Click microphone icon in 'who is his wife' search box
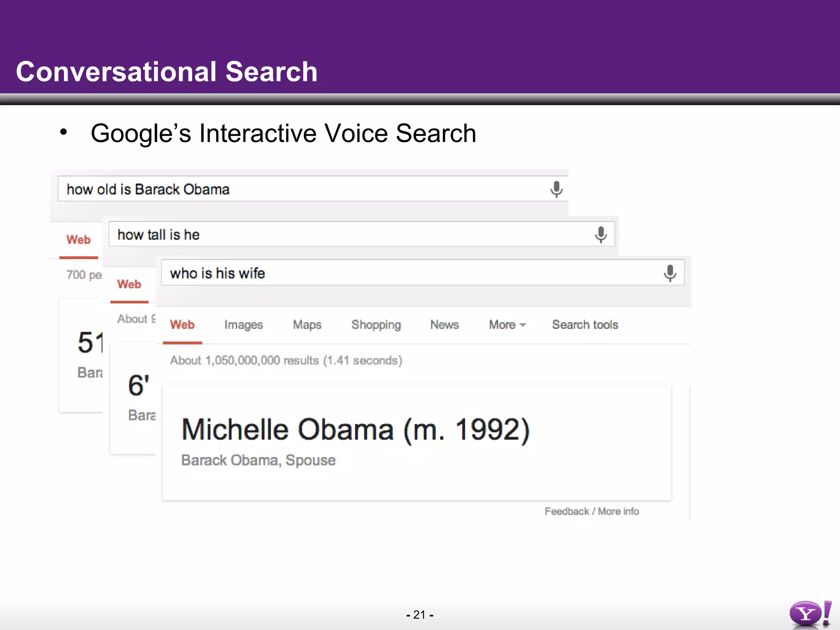The width and height of the screenshot is (840, 630). [670, 273]
